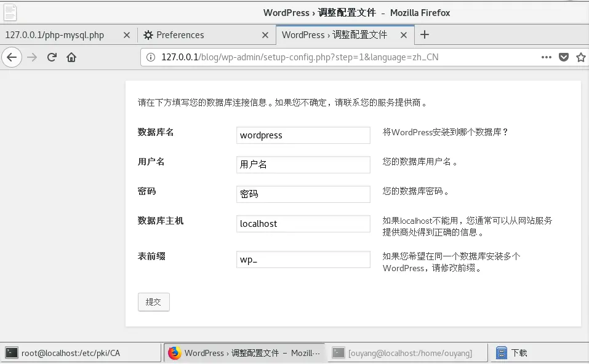Open a new tab with the plus button
589x364 pixels.
425,34
